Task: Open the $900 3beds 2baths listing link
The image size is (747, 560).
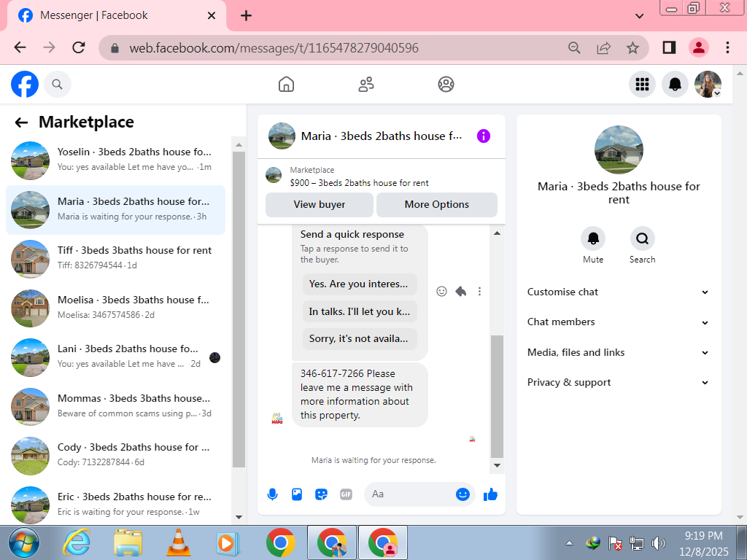Action: [x=359, y=183]
